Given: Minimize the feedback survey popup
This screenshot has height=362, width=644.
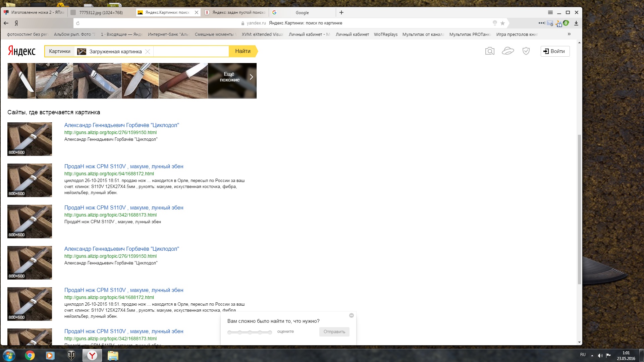Looking at the screenshot, I should (x=352, y=315).
